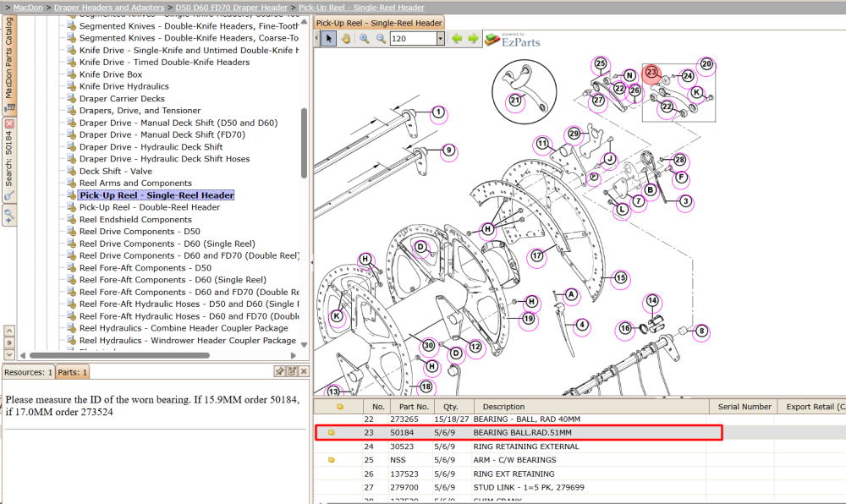The height and width of the screenshot is (504, 846).
Task: Close the Search: 50184 side tab
Action: [x=9, y=123]
